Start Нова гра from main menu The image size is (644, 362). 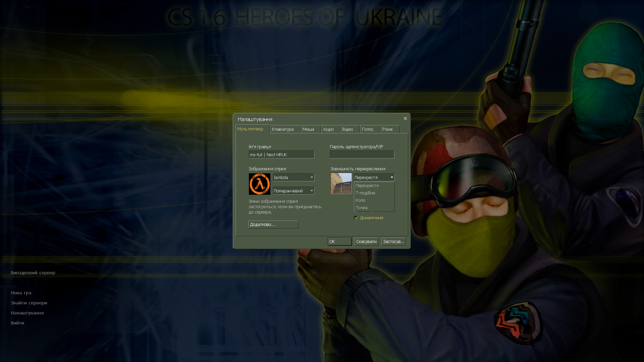point(21,293)
